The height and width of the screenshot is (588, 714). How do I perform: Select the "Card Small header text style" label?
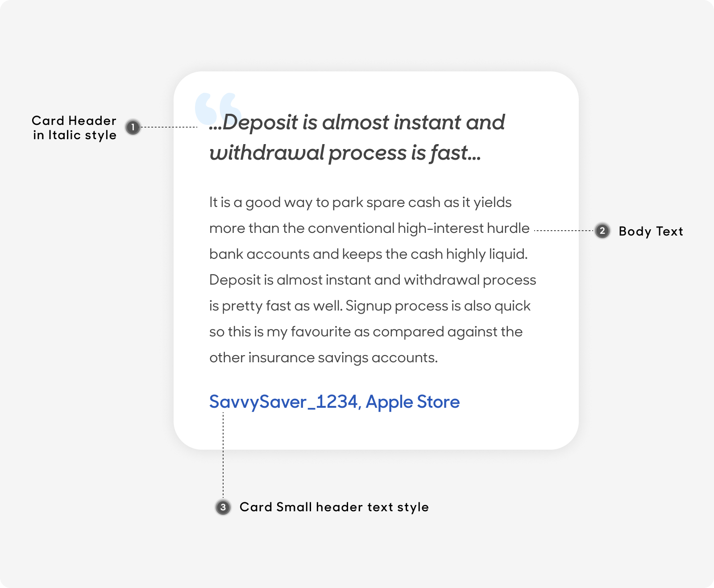coord(334,507)
